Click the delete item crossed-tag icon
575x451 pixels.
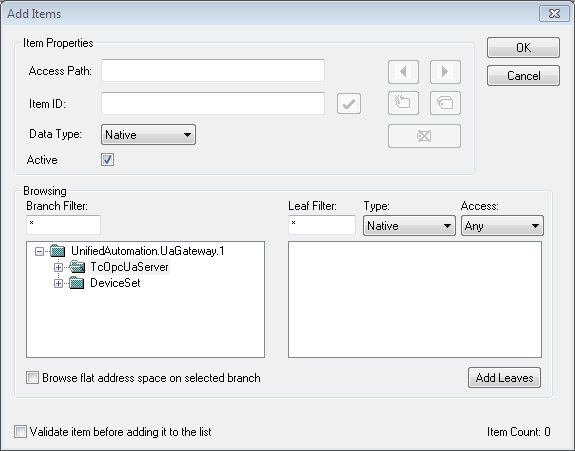click(424, 136)
